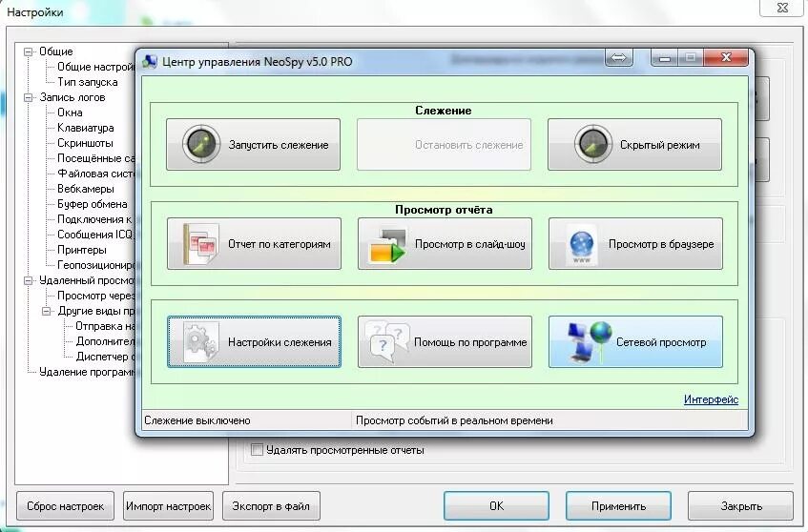Image resolution: width=808 pixels, height=532 pixels.
Task: Click Экспорт в файл button
Action: 271,505
